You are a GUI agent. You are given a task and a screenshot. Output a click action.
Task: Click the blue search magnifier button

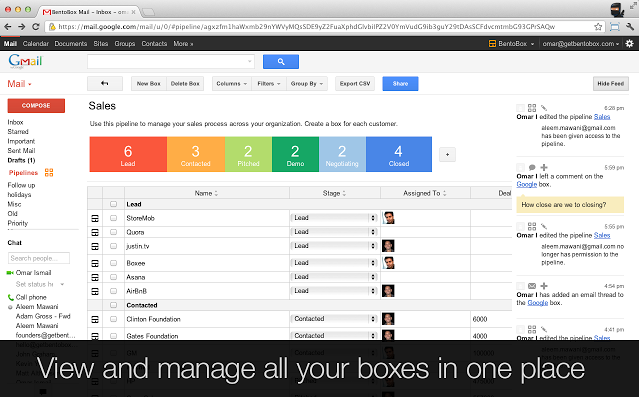[x=281, y=62]
